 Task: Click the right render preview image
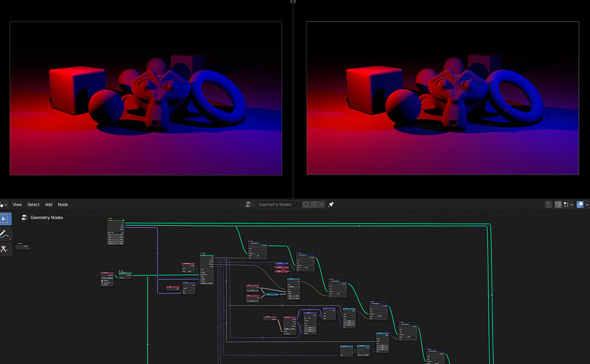point(442,98)
